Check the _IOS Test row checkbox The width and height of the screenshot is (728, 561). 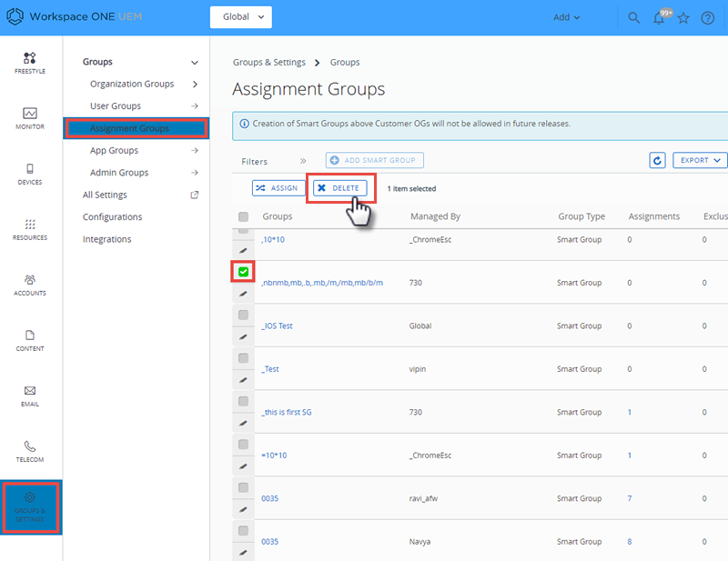coord(243,316)
